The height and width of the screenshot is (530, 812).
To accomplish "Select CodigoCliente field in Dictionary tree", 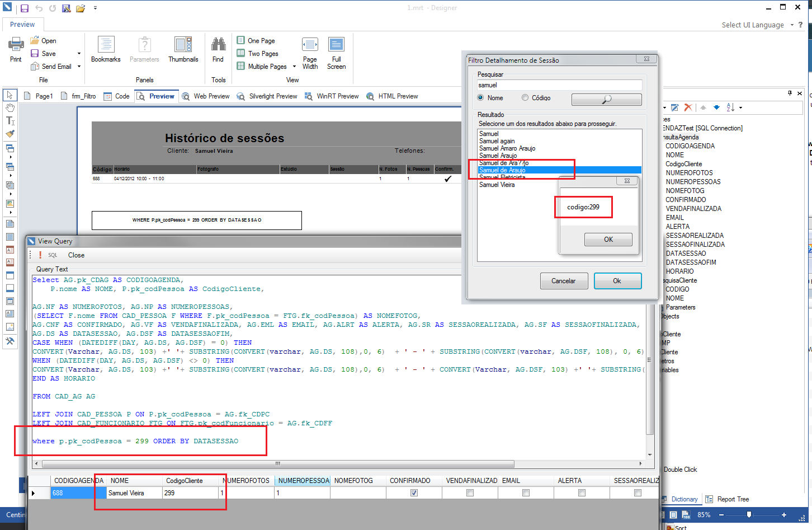I will 684,164.
